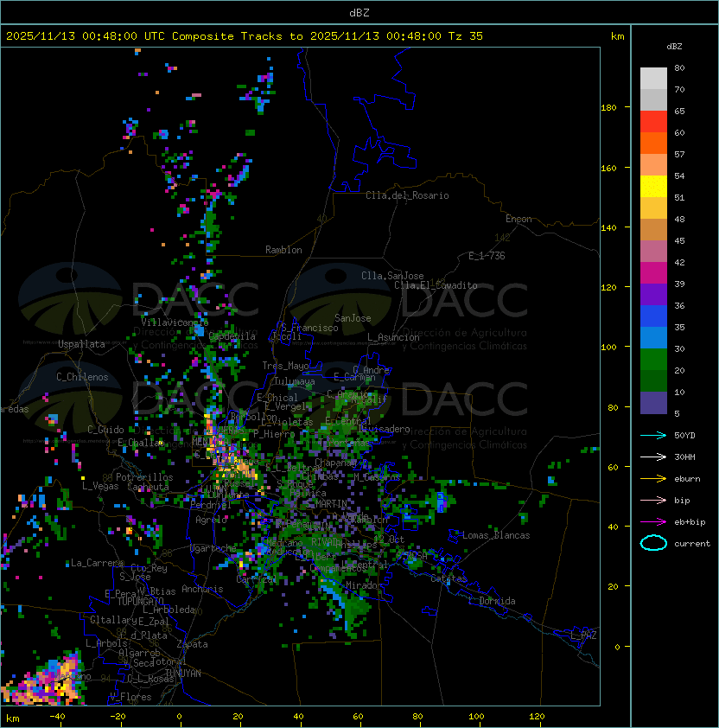Click the 'Tulumaya' place label
719x728 pixels.
click(x=295, y=381)
